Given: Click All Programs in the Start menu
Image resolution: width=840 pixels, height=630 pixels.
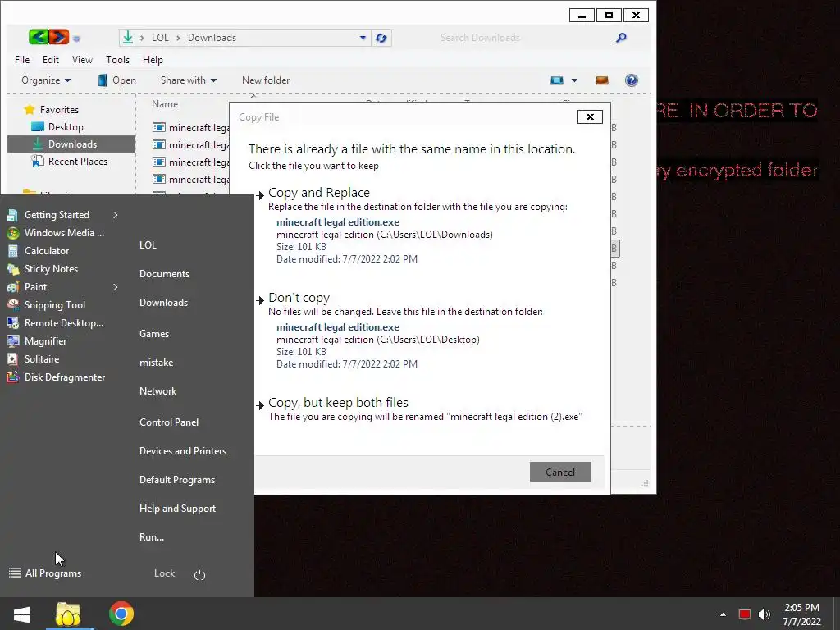Looking at the screenshot, I should (46, 573).
